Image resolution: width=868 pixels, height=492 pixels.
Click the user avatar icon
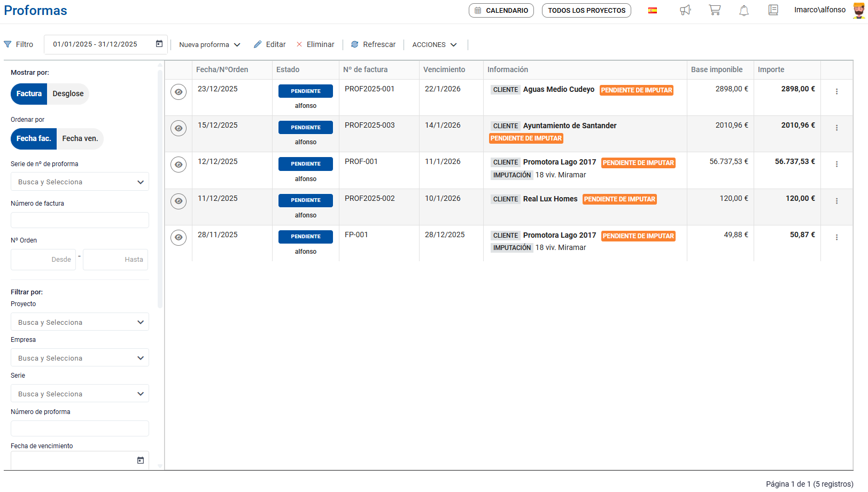coord(858,10)
